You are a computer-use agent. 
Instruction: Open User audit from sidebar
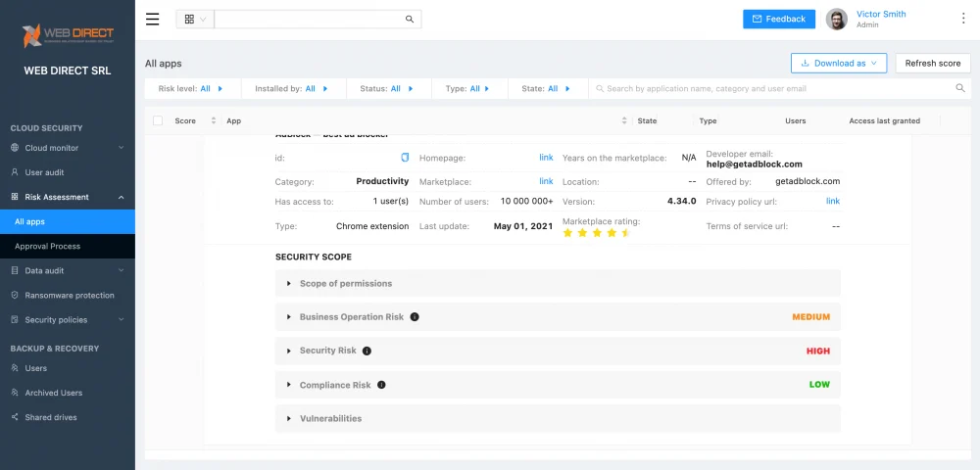[x=68, y=172]
